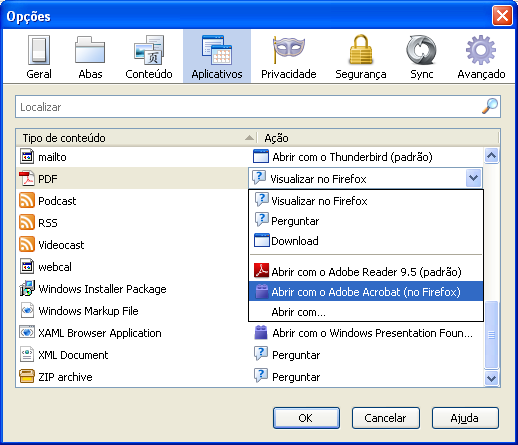The image size is (518, 445).
Task: Confirm with the OK button
Action: [x=306, y=418]
